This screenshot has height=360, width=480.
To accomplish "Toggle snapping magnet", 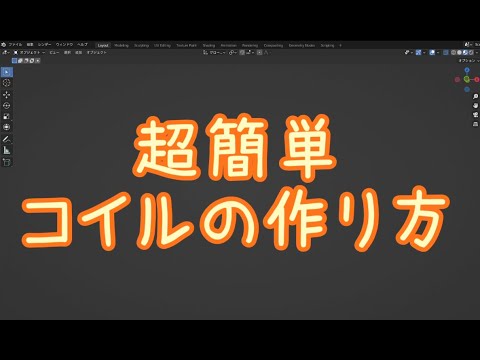I will point(242,52).
